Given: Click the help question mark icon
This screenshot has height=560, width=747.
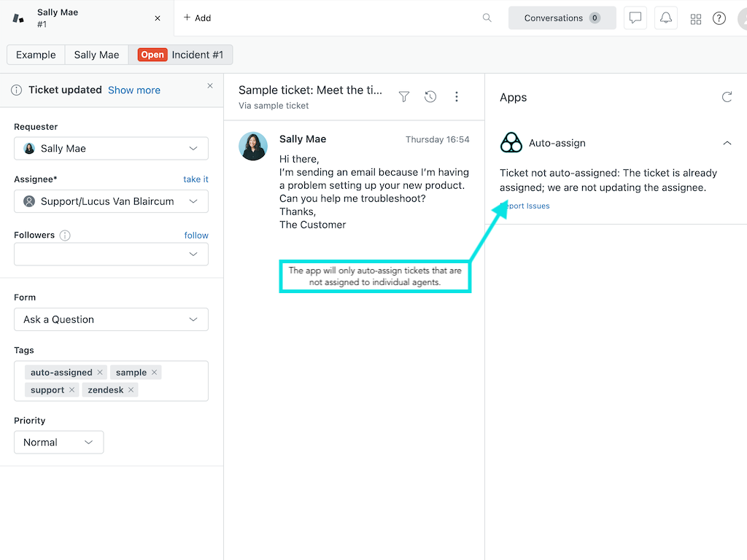Looking at the screenshot, I should click(x=719, y=18).
